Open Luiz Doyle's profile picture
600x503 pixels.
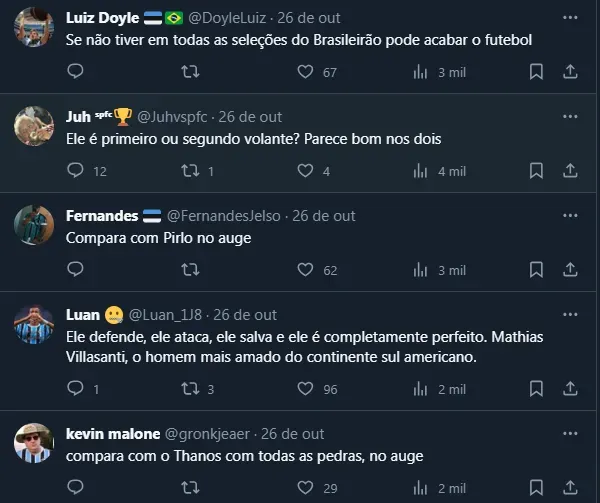click(x=33, y=27)
